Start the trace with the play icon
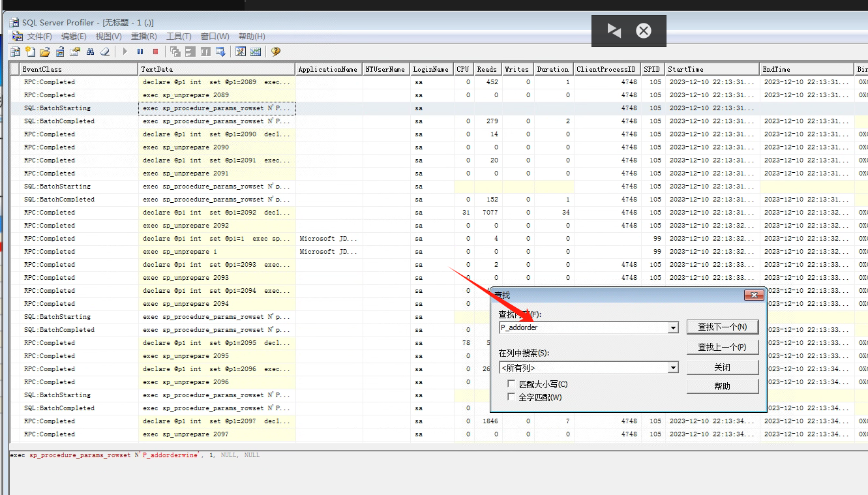Viewport: 868px width, 495px height. pyautogui.click(x=125, y=52)
